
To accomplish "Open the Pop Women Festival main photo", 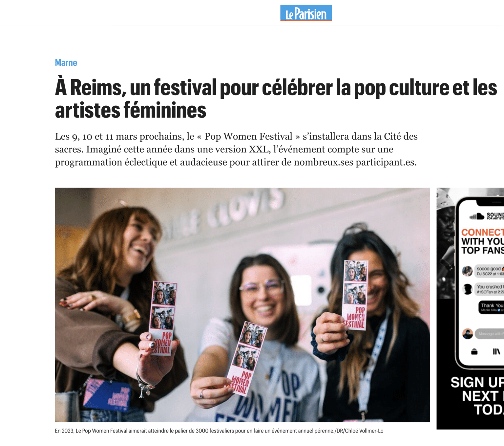I will (242, 305).
